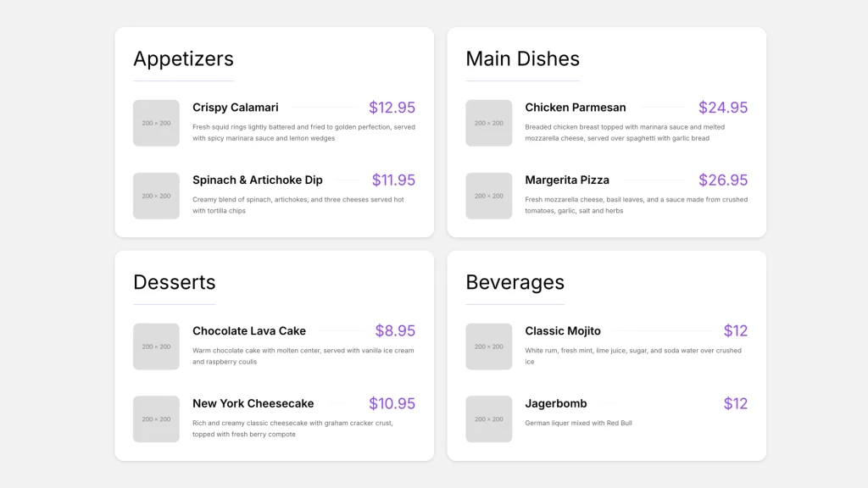Open the New York Cheesecake image
Viewport: 868px width, 488px height.
156,419
